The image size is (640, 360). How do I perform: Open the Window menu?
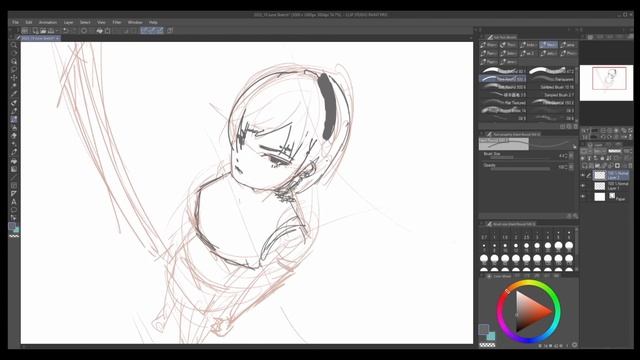click(135, 22)
